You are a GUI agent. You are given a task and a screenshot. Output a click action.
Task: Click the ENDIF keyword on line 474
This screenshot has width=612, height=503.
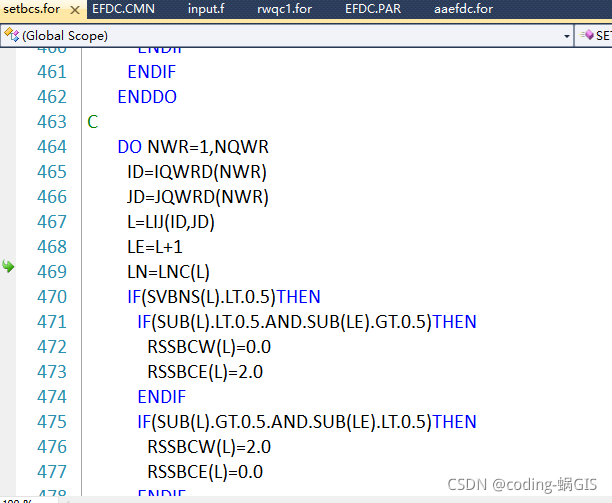click(x=162, y=397)
